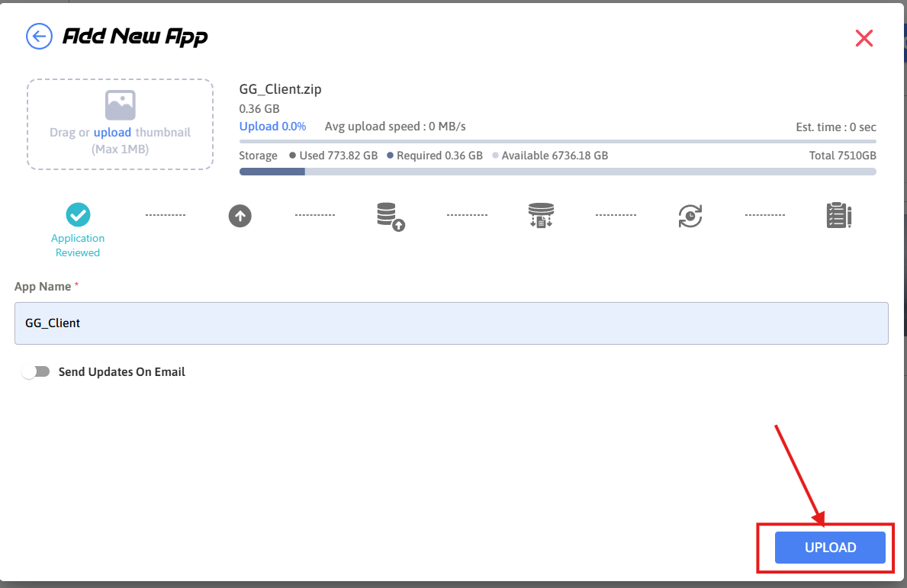Screen dimensions: 907x588
Task: Click the back arrow beside Add New App
Action: click(39, 36)
